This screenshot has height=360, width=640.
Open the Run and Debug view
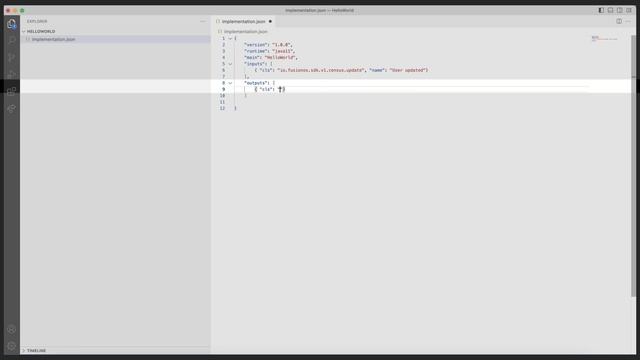[x=11, y=74]
